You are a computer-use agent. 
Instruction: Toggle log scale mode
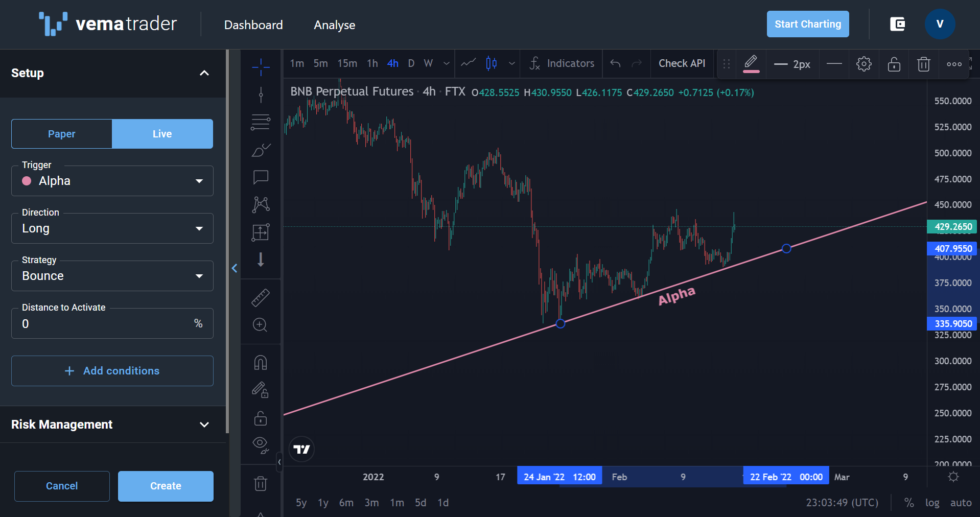(932, 503)
